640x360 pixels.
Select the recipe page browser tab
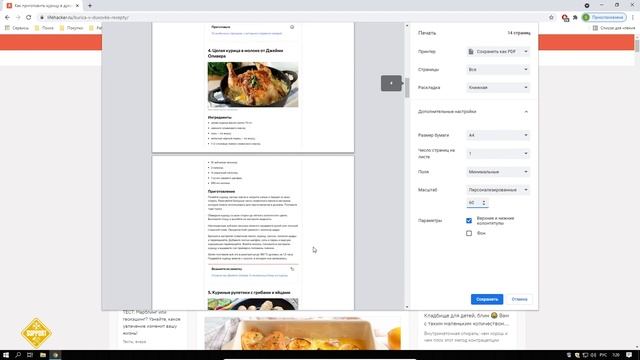point(43,6)
